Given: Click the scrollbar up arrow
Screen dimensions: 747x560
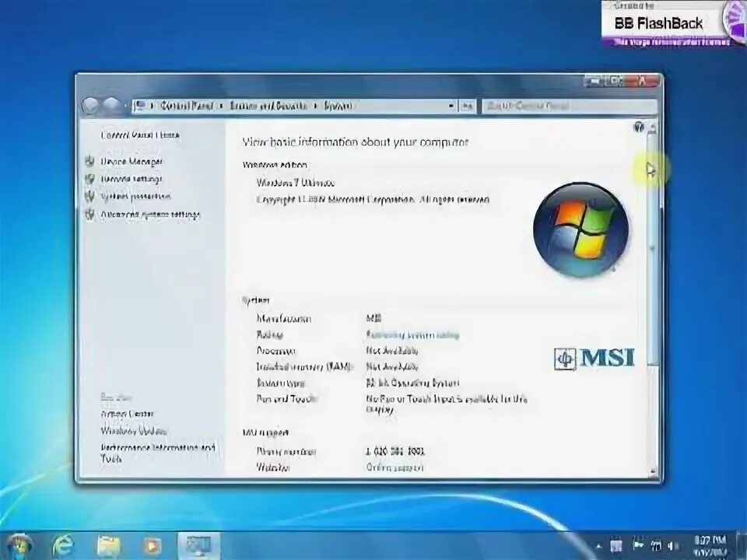Looking at the screenshot, I should click(653, 128).
